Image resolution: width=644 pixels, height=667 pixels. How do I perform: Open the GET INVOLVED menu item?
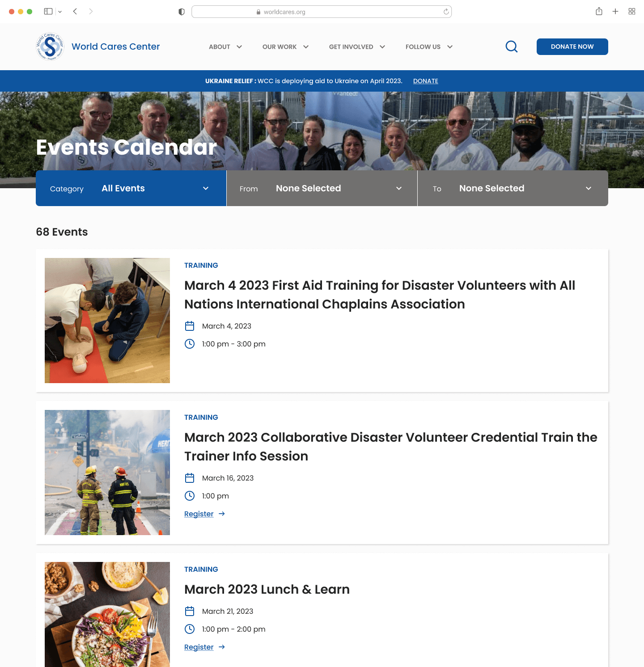coord(351,46)
